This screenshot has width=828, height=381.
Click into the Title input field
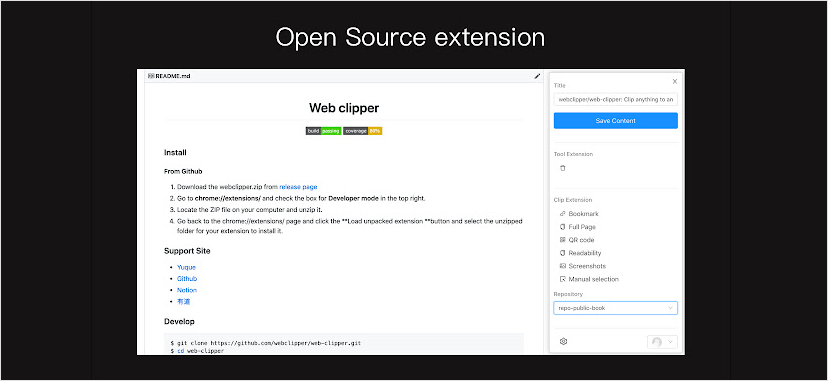[615, 99]
